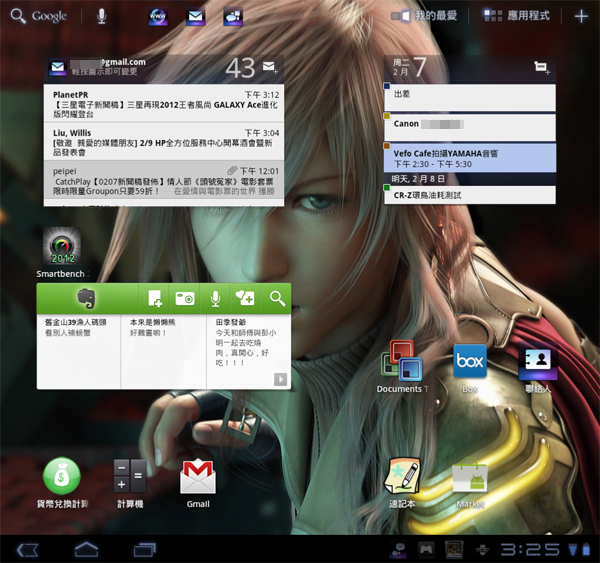
Task: Take a snapshot note in the Evernote widget
Action: point(185,299)
